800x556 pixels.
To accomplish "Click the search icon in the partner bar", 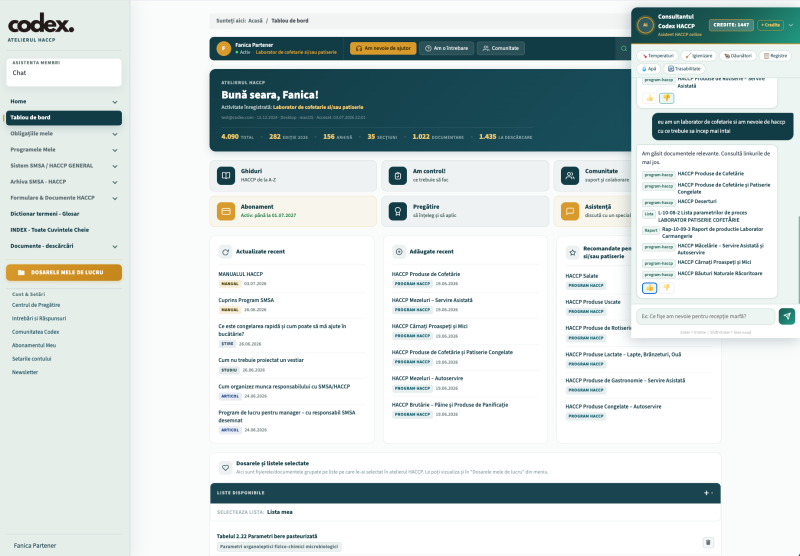I will coord(623,48).
